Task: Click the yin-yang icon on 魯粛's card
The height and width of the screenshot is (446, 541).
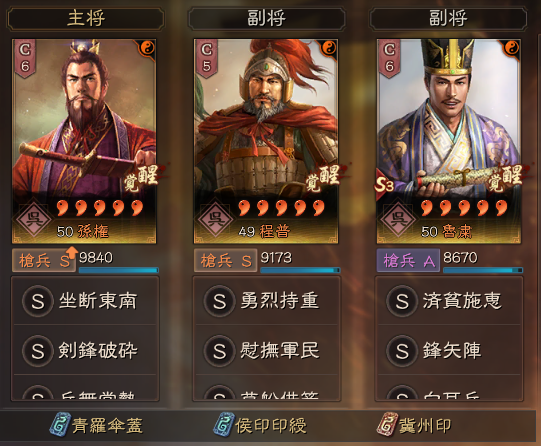Action: (512, 48)
